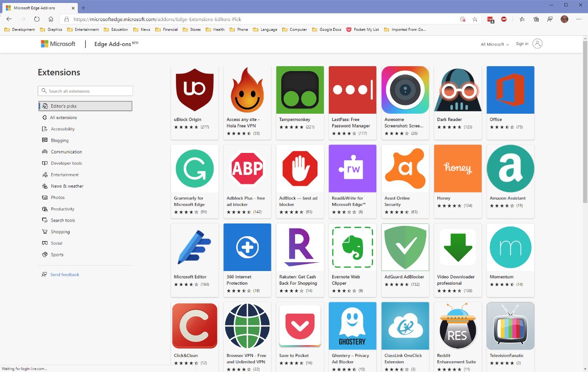The width and height of the screenshot is (588, 372).
Task: Open the Evernote Web Clipper icon
Action: [x=353, y=248]
